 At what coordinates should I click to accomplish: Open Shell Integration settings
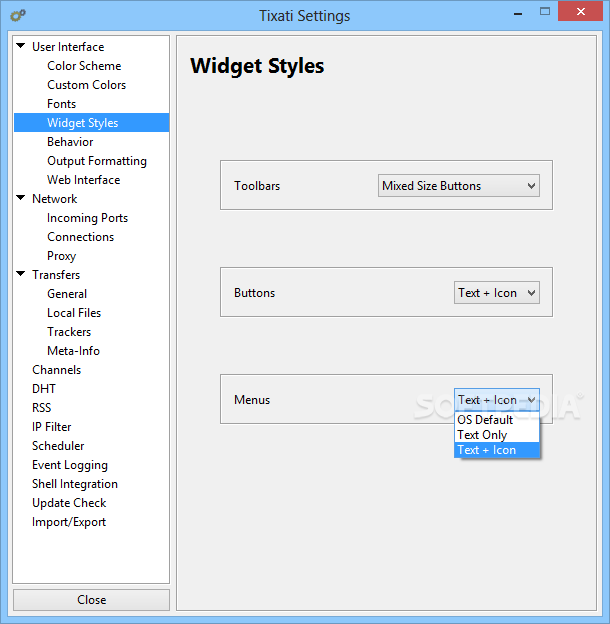(x=75, y=484)
